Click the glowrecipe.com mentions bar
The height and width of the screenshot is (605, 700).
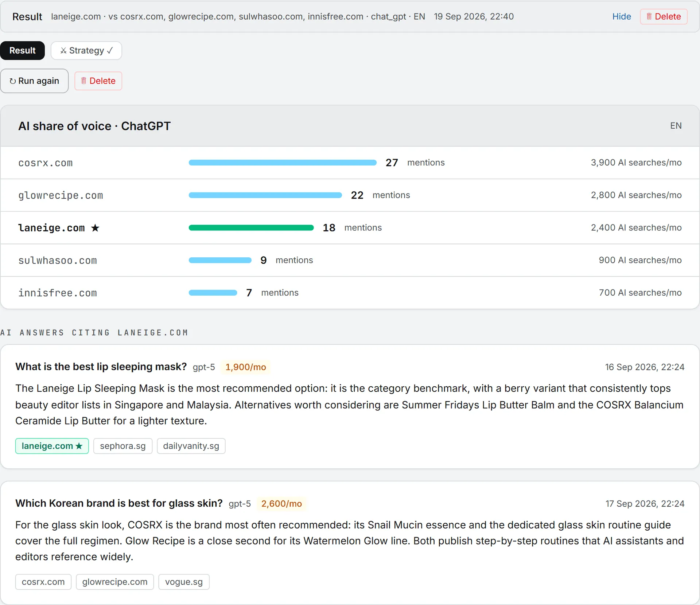pos(265,195)
